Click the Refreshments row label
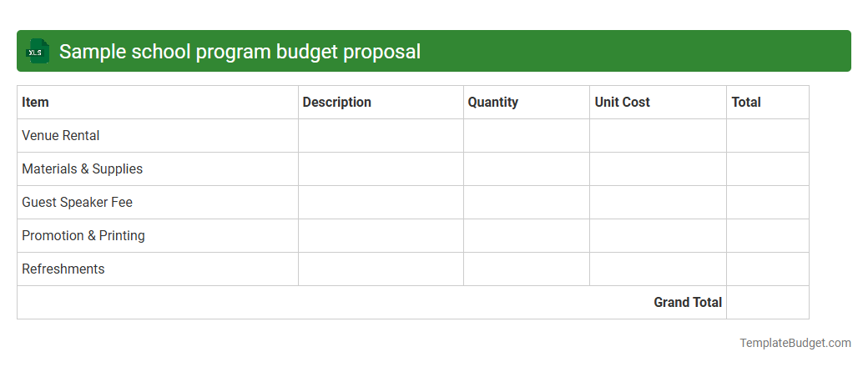This screenshot has width=868, height=367. 63,269
